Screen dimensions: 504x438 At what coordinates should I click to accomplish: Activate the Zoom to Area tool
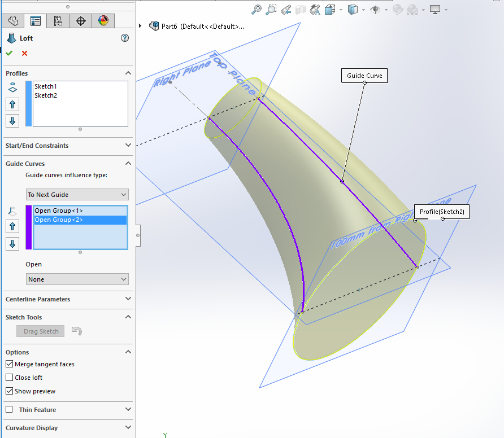271,10
